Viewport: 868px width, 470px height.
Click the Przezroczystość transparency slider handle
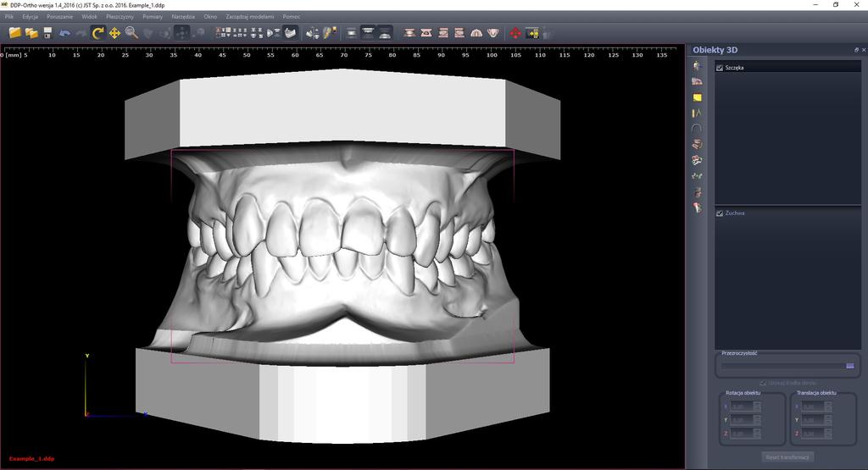click(x=849, y=366)
